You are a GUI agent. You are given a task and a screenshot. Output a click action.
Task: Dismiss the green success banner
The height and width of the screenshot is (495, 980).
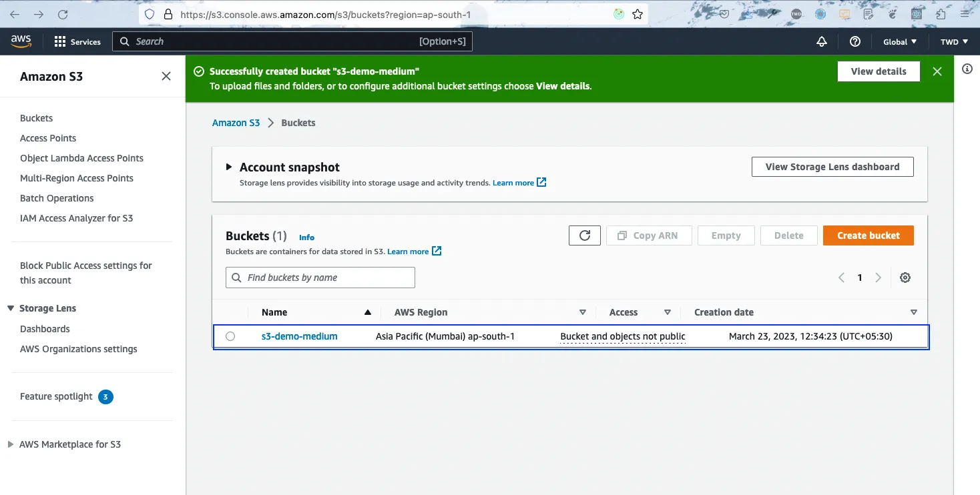937,71
